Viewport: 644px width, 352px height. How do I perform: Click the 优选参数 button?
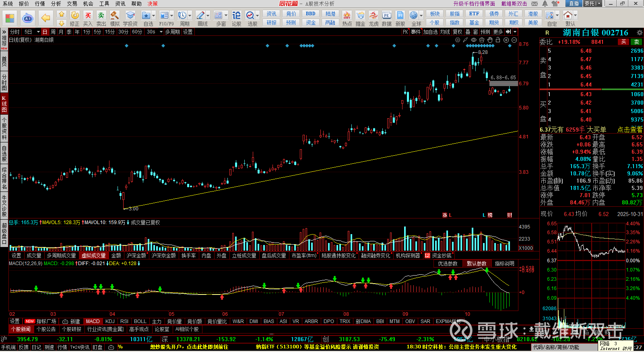448,263
